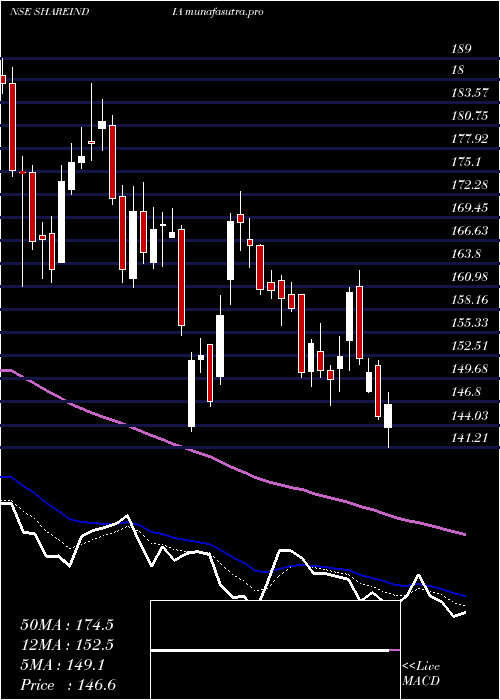Select the 144.03 price axis label
The image size is (500, 700).
469,416
